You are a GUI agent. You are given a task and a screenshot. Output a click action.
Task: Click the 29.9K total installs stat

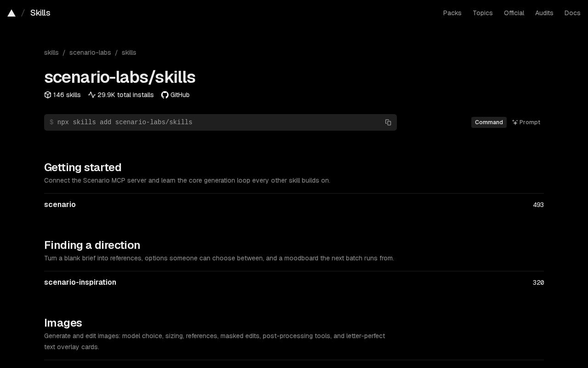point(121,95)
